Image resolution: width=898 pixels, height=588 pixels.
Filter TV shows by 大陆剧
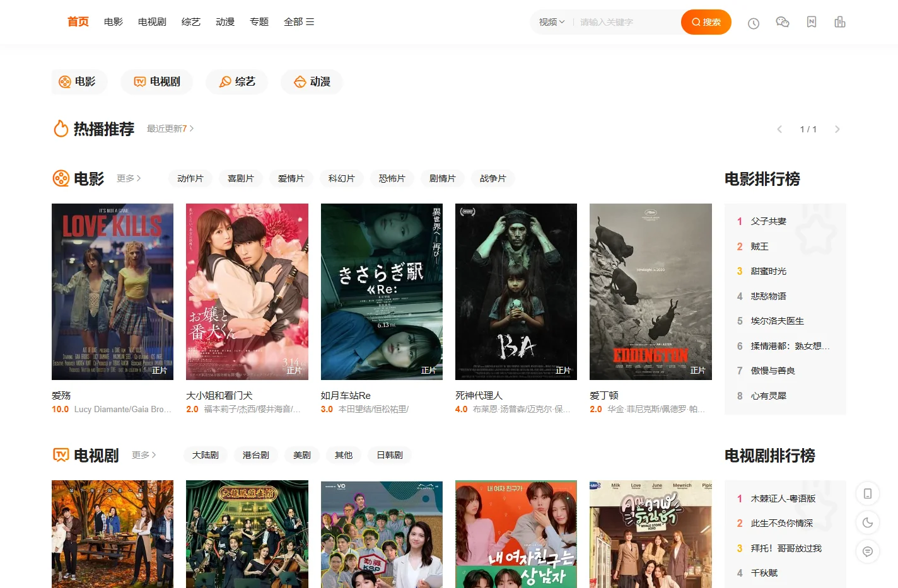pos(206,455)
